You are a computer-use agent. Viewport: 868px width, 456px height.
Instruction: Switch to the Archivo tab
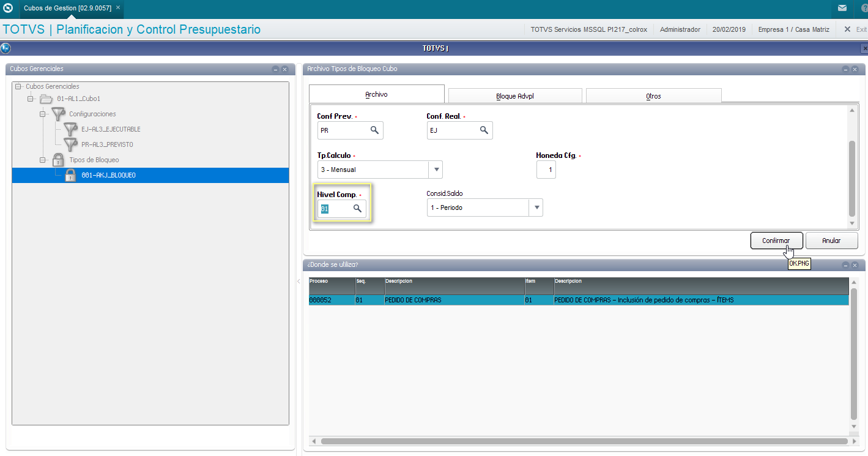[x=376, y=94]
